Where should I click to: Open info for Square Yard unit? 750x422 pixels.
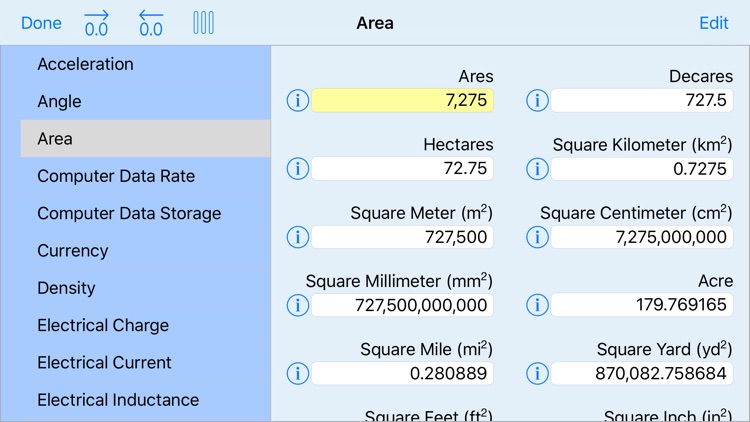point(537,374)
